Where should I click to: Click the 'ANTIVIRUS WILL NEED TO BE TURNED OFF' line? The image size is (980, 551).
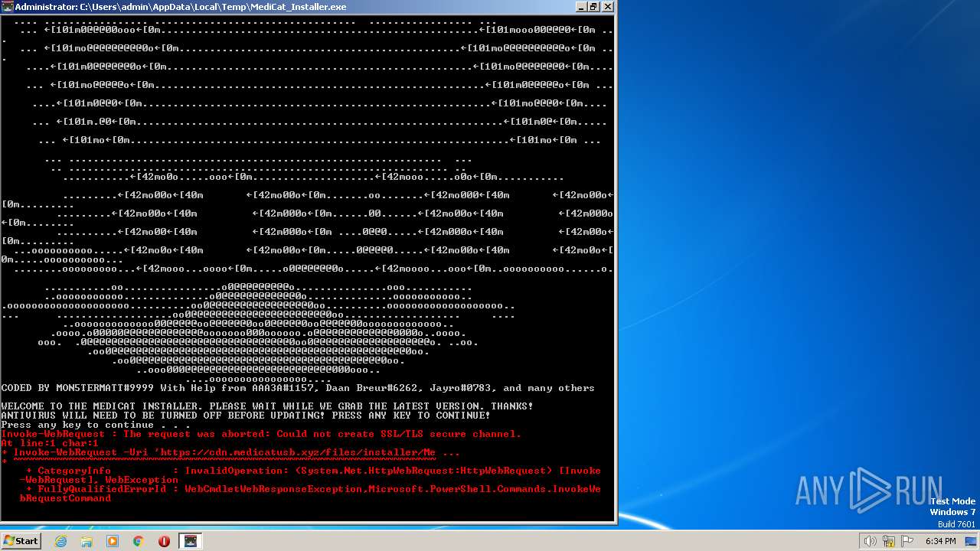click(246, 416)
